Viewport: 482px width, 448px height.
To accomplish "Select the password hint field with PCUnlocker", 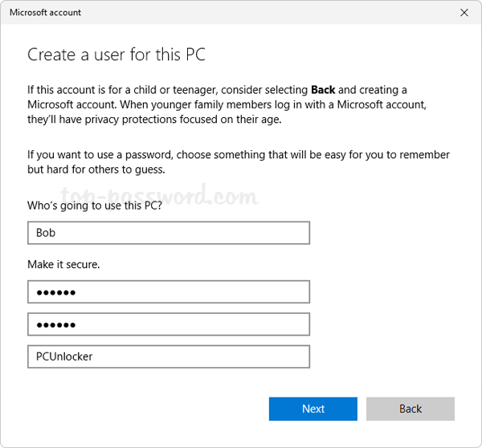I will 169,356.
